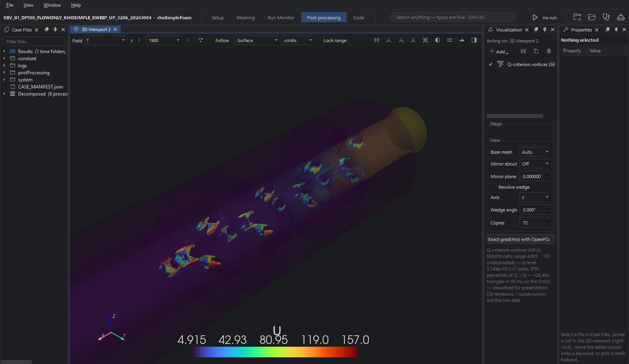Open the Base mesh Auto dropdown

click(x=535, y=152)
